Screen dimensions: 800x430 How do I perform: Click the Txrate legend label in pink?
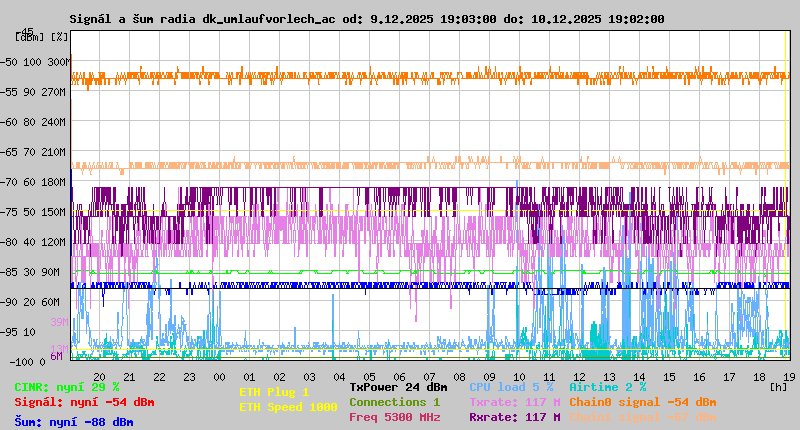514,402
